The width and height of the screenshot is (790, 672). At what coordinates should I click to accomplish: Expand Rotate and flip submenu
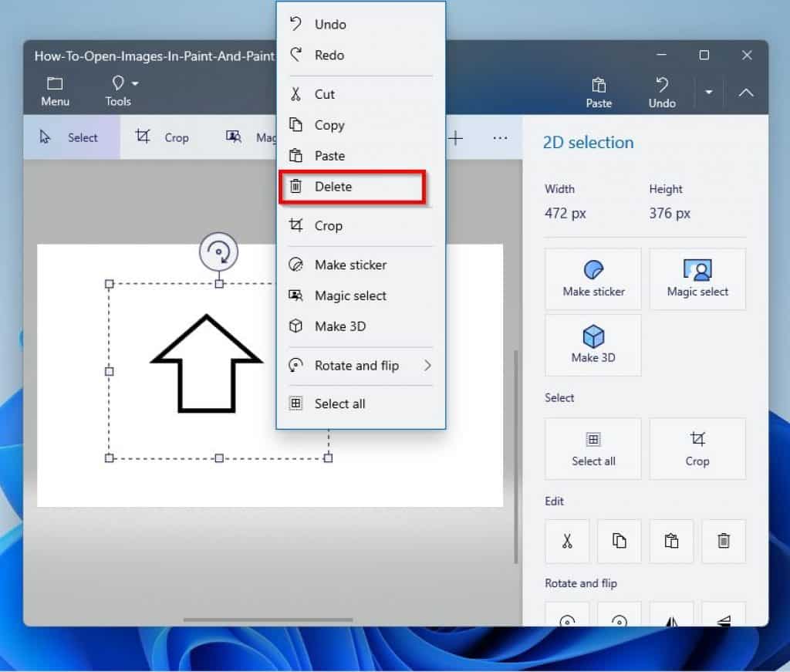[361, 365]
